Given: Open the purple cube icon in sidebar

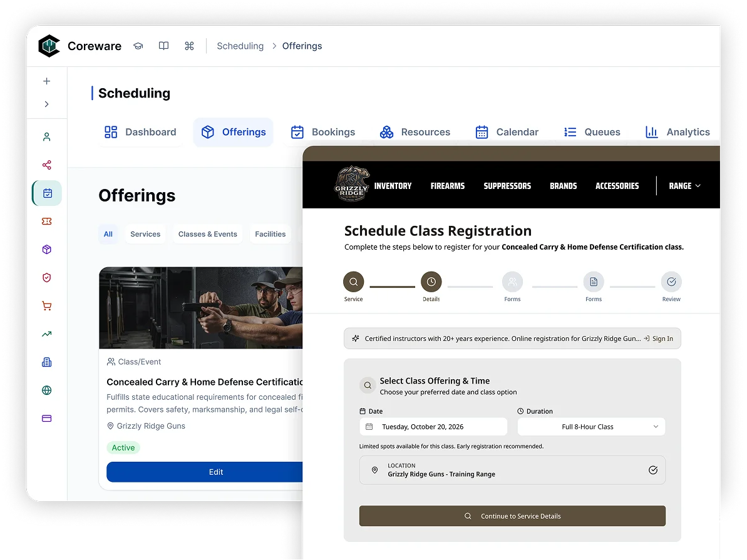Looking at the screenshot, I should [47, 250].
